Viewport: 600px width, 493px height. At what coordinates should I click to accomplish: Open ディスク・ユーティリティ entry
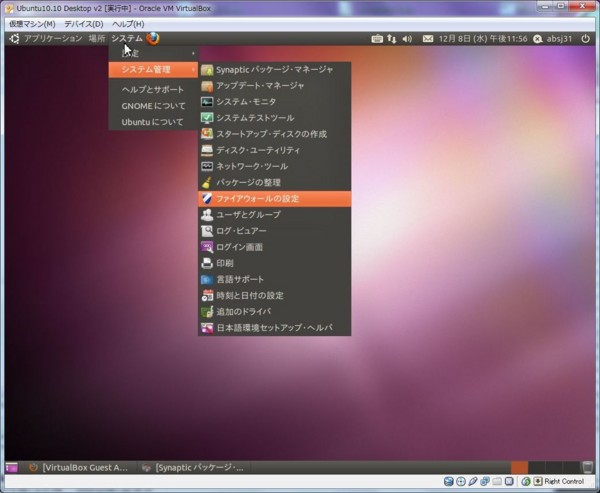click(274, 150)
